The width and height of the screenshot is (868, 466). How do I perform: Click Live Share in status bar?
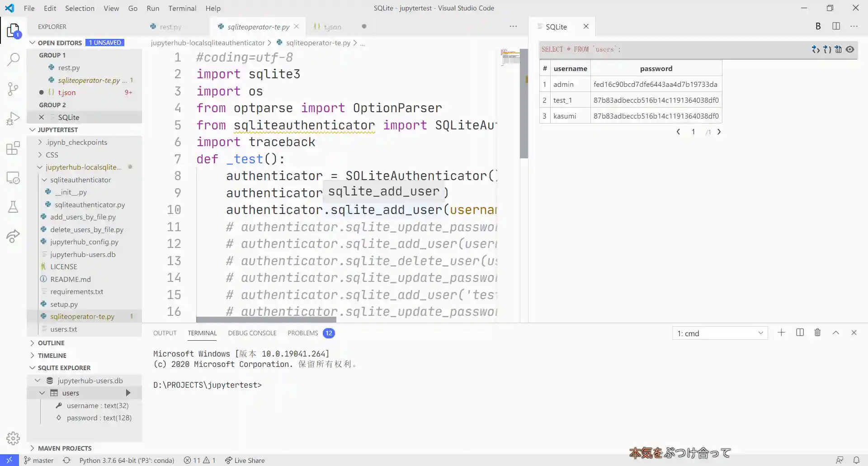pyautogui.click(x=245, y=460)
